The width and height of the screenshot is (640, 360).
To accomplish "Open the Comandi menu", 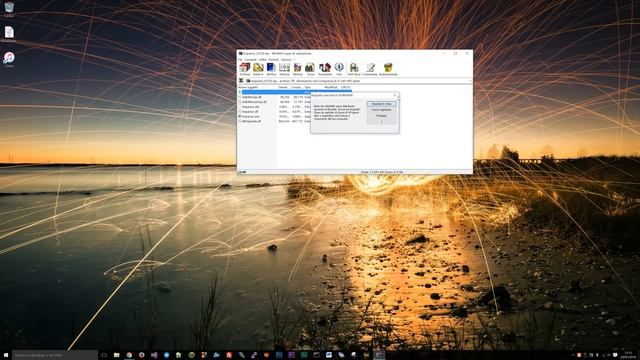I will (250, 60).
